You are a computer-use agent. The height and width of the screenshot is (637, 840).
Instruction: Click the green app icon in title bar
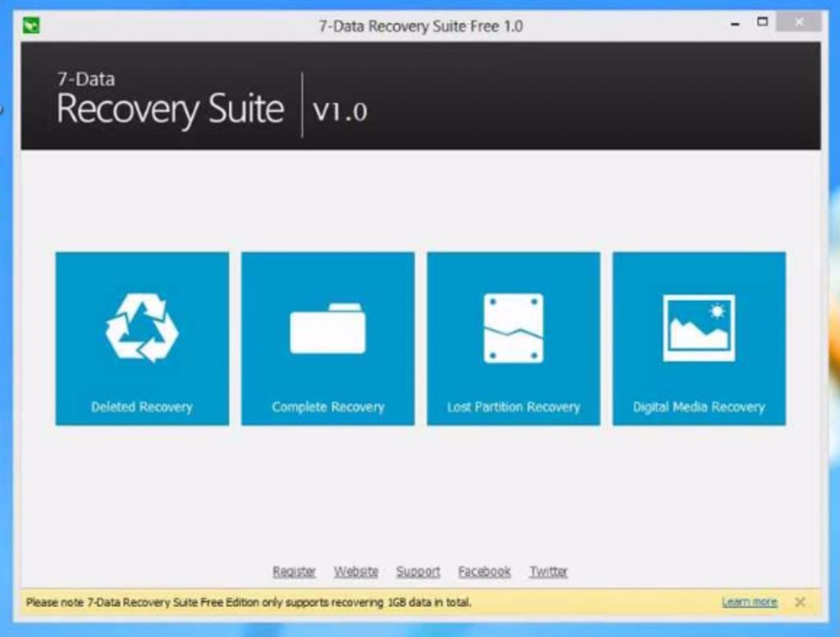click(31, 25)
